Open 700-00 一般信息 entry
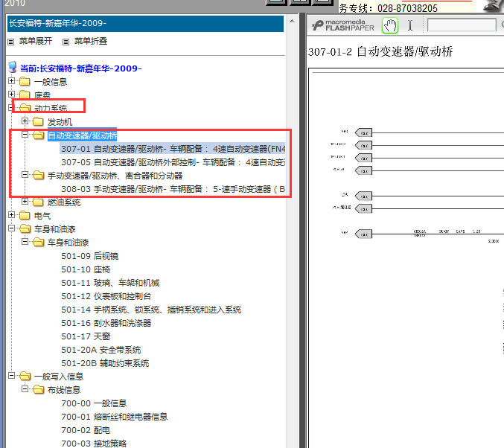The image size is (504, 448). tap(94, 403)
